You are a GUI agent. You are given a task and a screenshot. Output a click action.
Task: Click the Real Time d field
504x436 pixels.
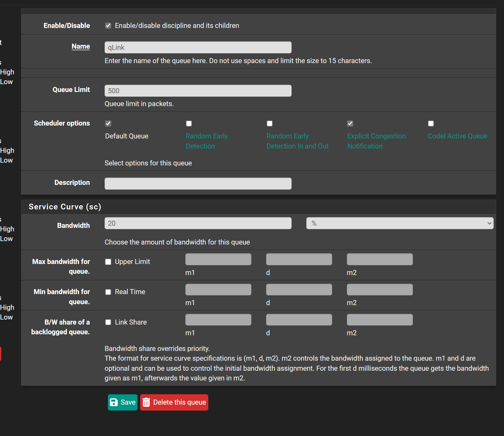[299, 289]
